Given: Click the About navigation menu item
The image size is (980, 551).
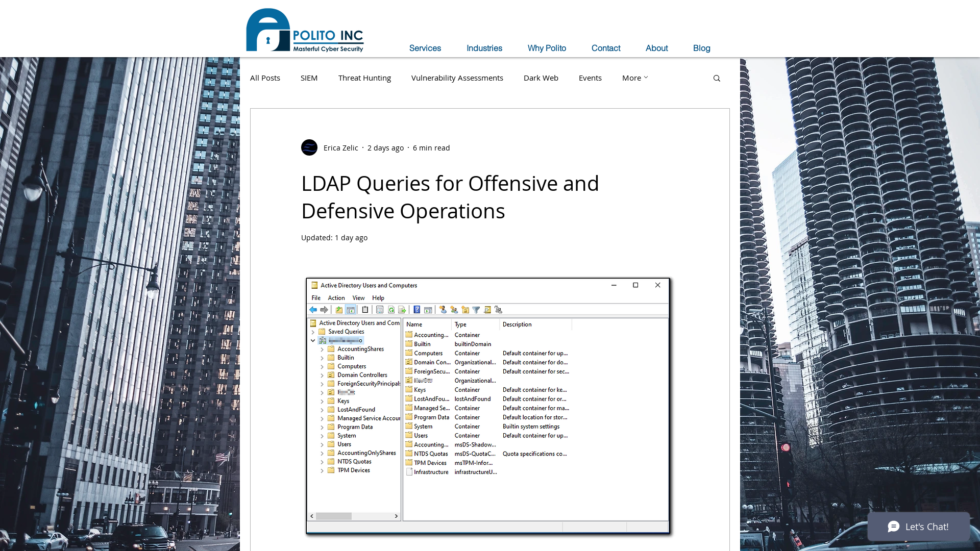Looking at the screenshot, I should (656, 48).
